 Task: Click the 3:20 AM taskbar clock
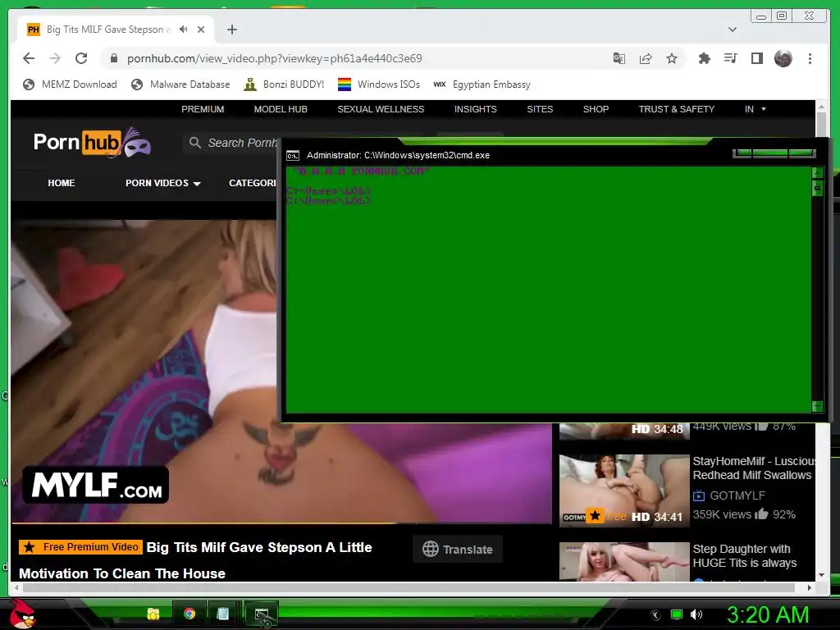point(768,614)
